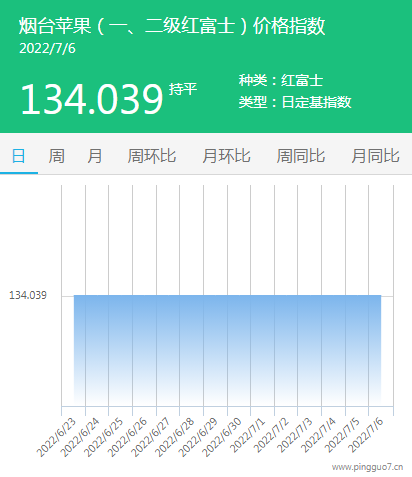
Task: Click the 2022/7/1 x-axis date label
Action: pyautogui.click(x=248, y=435)
